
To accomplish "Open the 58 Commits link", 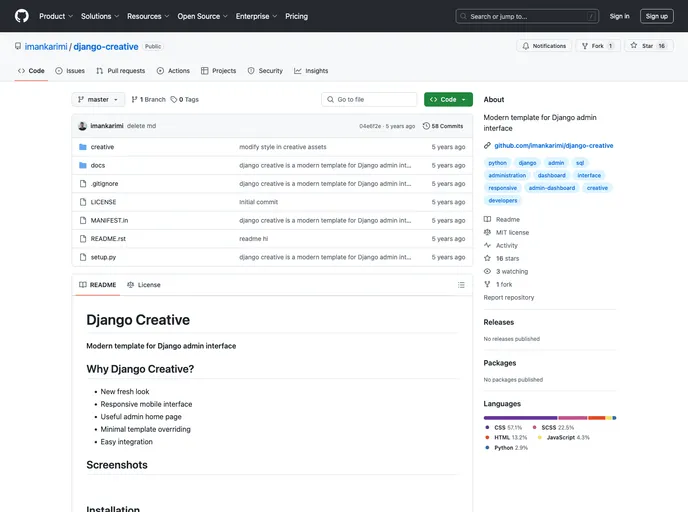I will pos(443,126).
